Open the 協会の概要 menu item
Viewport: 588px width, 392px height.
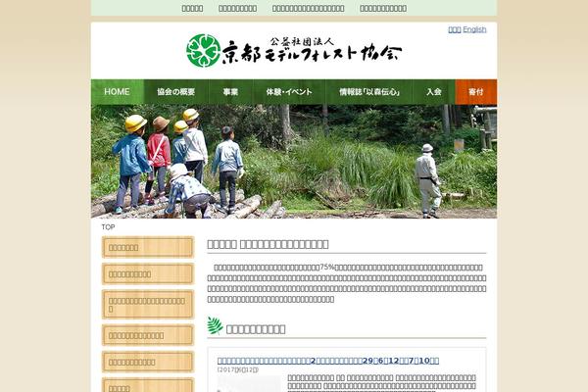tap(175, 92)
